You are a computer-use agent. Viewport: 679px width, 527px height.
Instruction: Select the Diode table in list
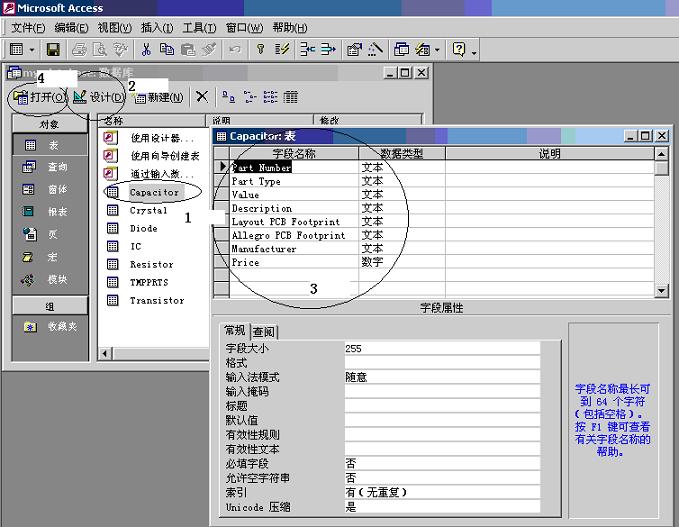click(x=143, y=228)
